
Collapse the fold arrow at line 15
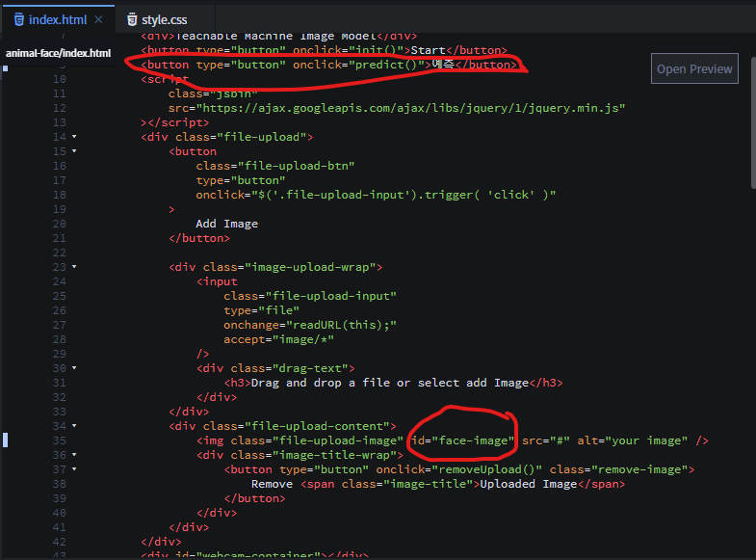(74, 151)
